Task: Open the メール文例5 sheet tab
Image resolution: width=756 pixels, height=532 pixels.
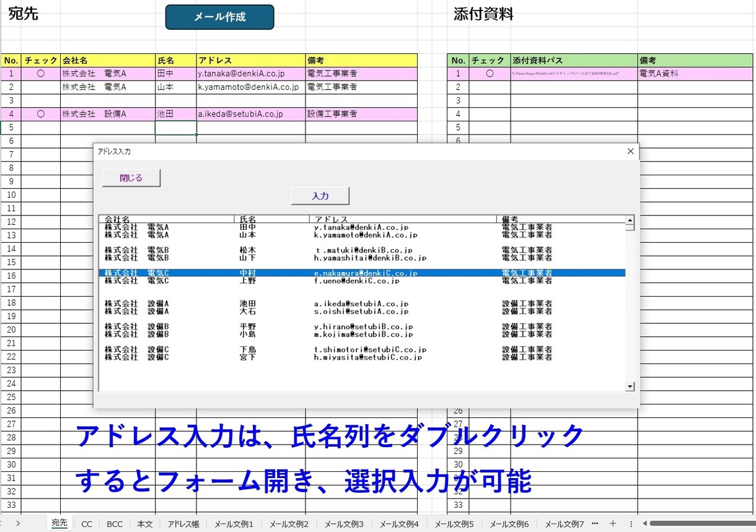Action: pos(454,524)
